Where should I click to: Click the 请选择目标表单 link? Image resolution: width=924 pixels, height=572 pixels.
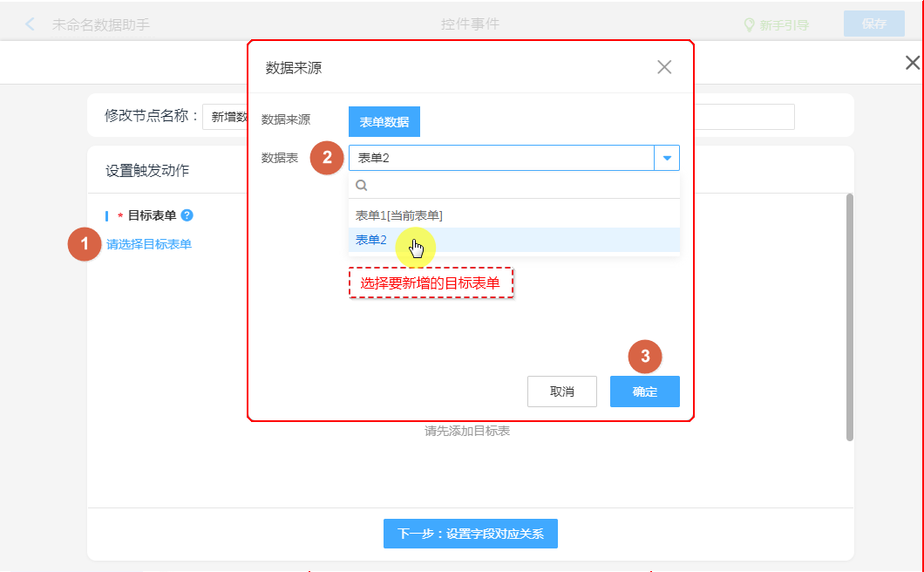point(149,244)
